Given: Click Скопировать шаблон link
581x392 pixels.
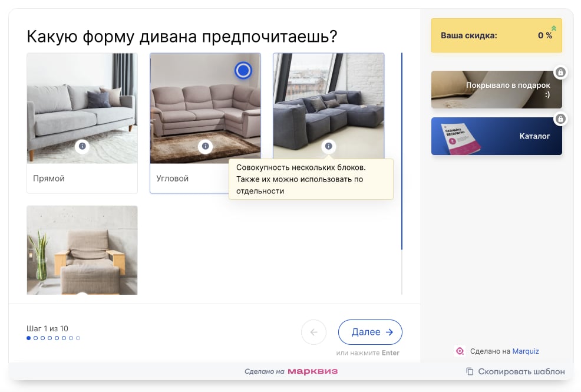Looking at the screenshot, I should point(521,371).
